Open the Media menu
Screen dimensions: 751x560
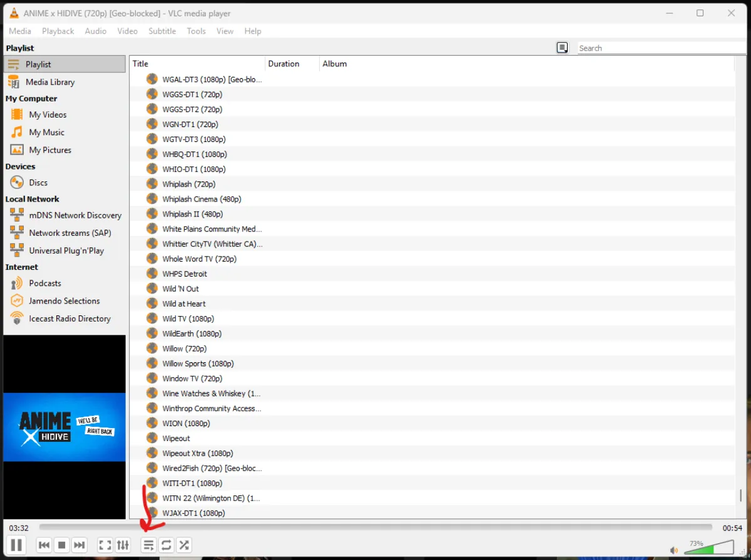20,31
